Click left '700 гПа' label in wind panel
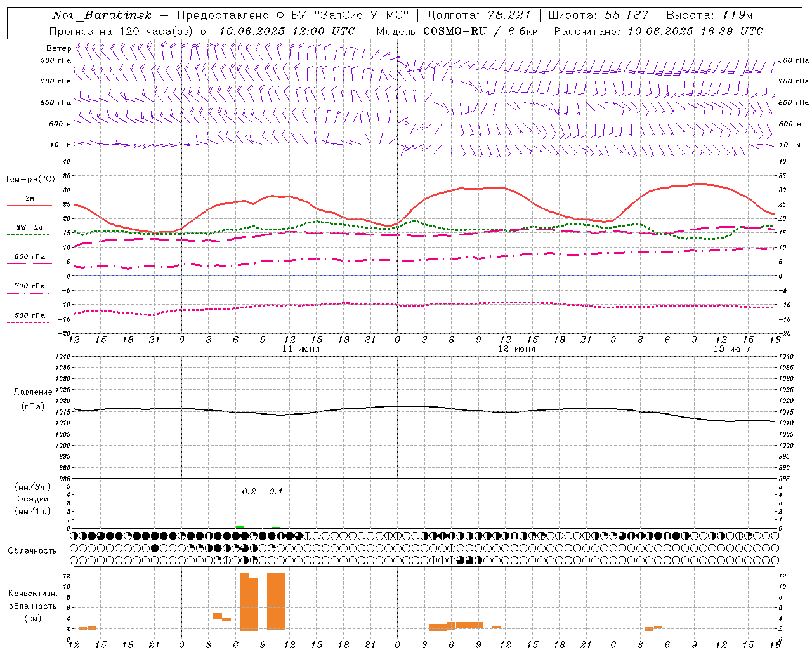Viewport: 812px width, 650px height. click(x=56, y=81)
